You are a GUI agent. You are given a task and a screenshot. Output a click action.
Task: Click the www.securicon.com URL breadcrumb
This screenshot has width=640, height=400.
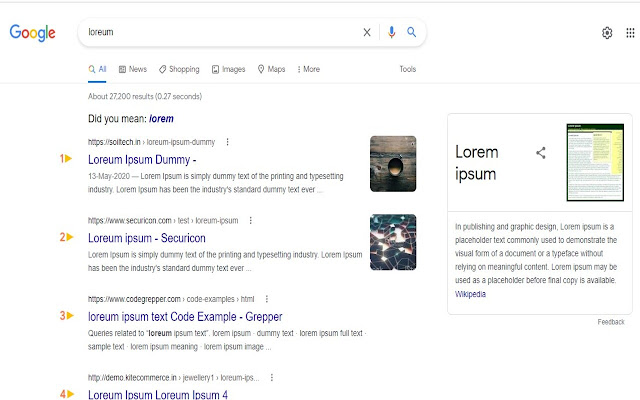(x=163, y=221)
